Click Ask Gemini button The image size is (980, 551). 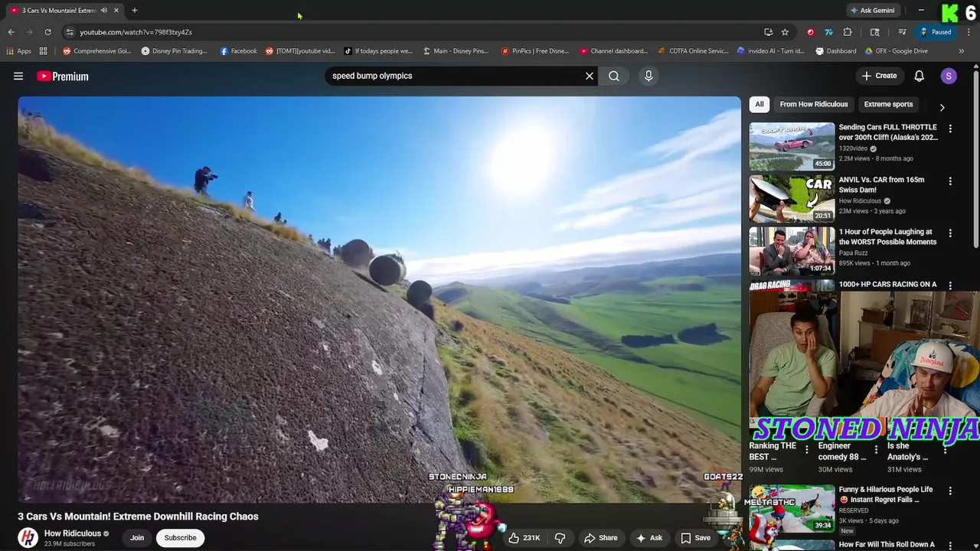pyautogui.click(x=871, y=10)
